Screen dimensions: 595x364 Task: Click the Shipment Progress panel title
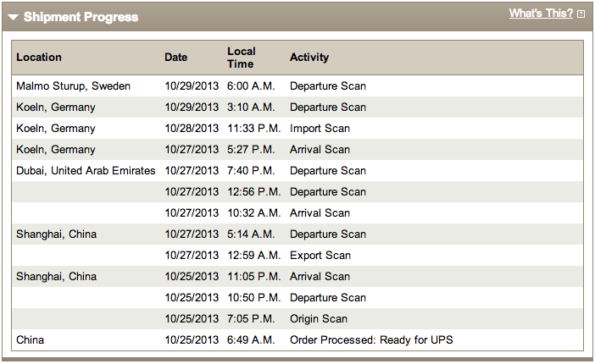pyautogui.click(x=81, y=17)
